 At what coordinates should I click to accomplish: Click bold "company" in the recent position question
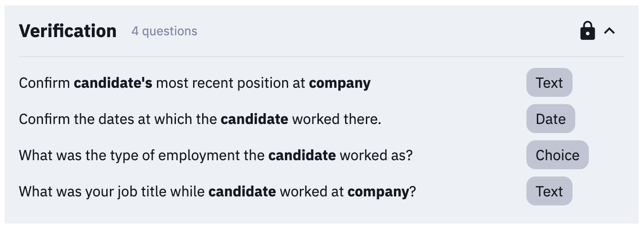(340, 83)
